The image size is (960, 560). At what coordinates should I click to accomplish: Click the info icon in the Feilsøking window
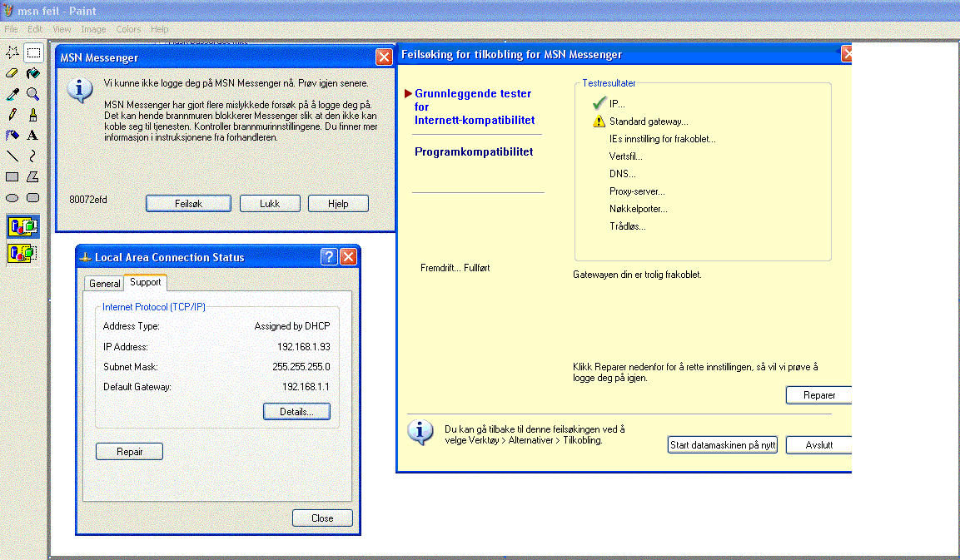420,432
